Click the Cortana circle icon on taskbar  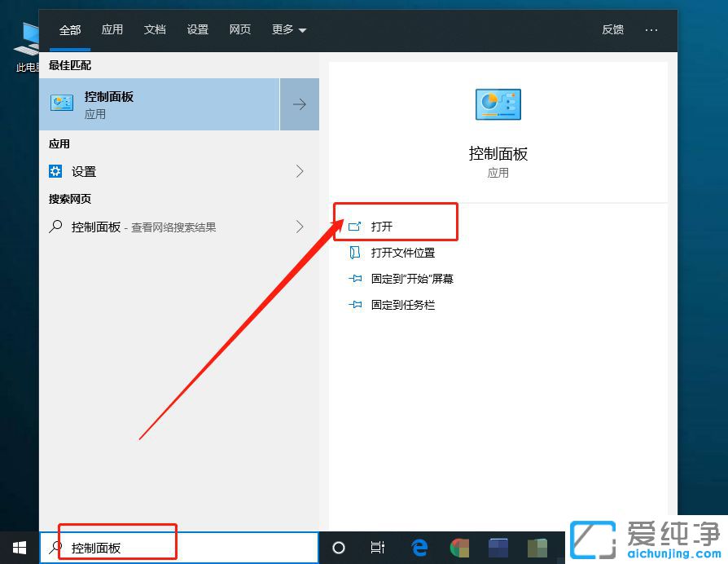click(x=339, y=548)
